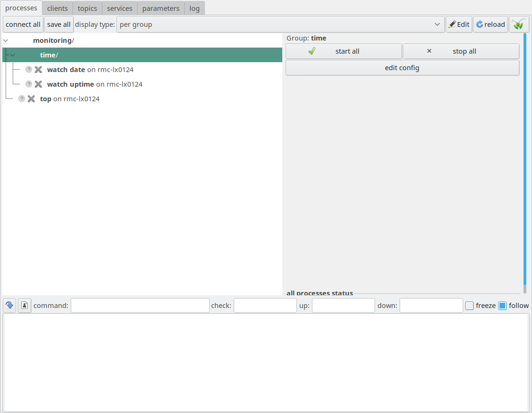Select top on rmc-lx0124
Viewport: 532px width, 413px height.
(70, 99)
